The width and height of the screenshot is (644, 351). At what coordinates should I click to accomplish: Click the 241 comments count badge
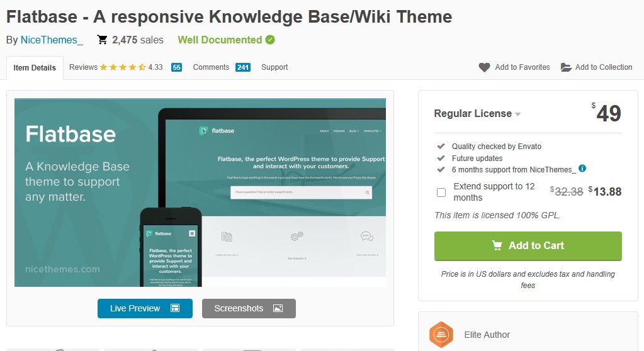pyautogui.click(x=243, y=67)
